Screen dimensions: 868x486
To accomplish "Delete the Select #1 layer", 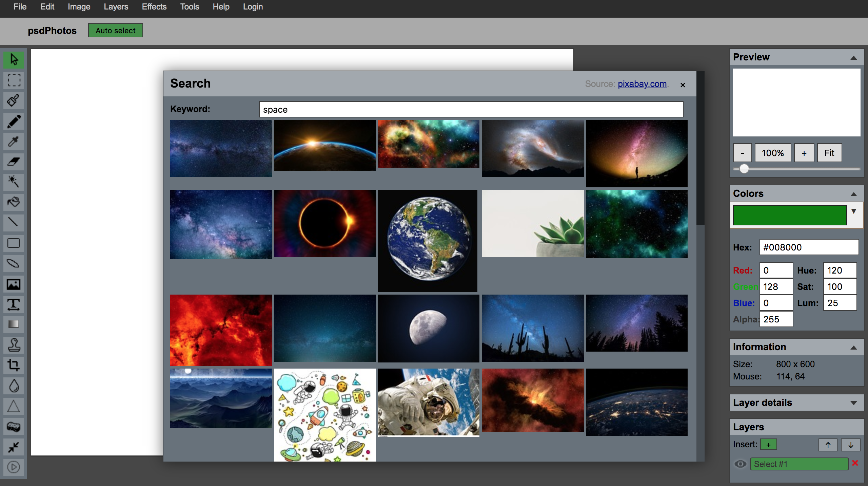I will point(855,463).
